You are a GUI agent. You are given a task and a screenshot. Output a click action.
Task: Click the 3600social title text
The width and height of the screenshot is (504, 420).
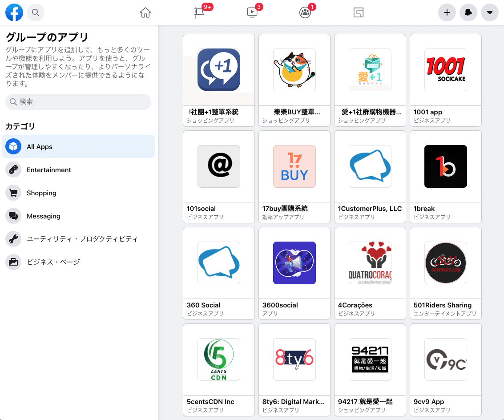click(x=280, y=305)
